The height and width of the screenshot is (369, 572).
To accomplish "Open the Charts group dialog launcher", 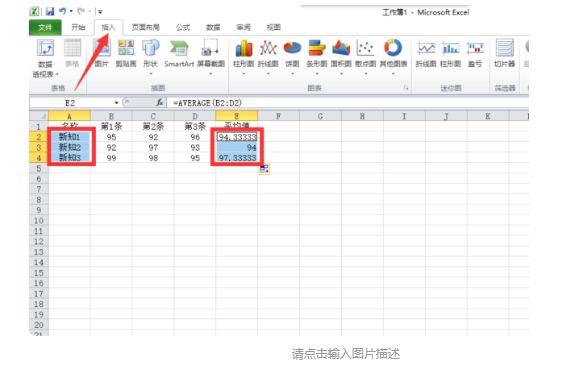I will (406, 88).
